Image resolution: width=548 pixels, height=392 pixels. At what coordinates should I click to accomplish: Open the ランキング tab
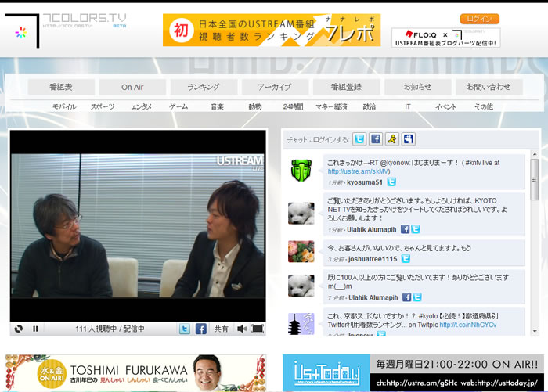(x=204, y=87)
